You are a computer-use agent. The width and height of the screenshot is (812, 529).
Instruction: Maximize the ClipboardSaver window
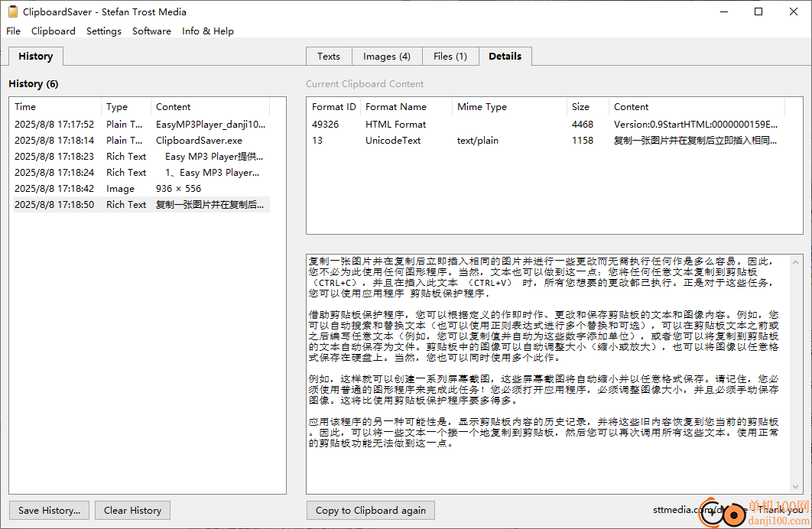click(x=758, y=11)
